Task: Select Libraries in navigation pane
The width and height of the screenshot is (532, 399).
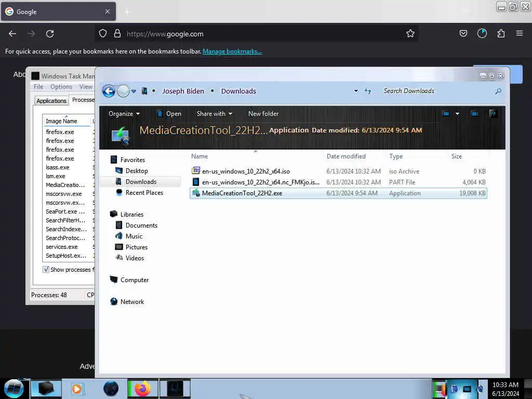Action: [131, 215]
